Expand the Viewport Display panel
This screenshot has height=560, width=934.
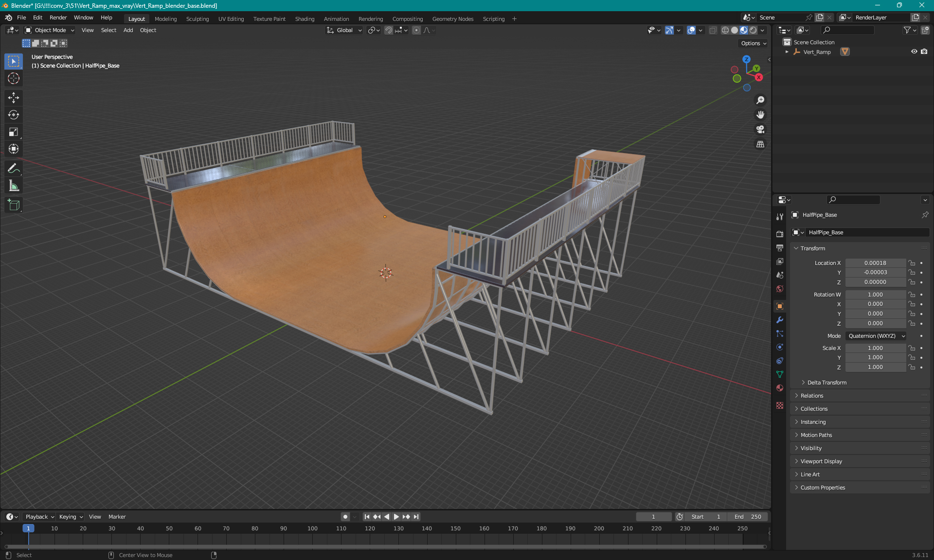pyautogui.click(x=821, y=461)
